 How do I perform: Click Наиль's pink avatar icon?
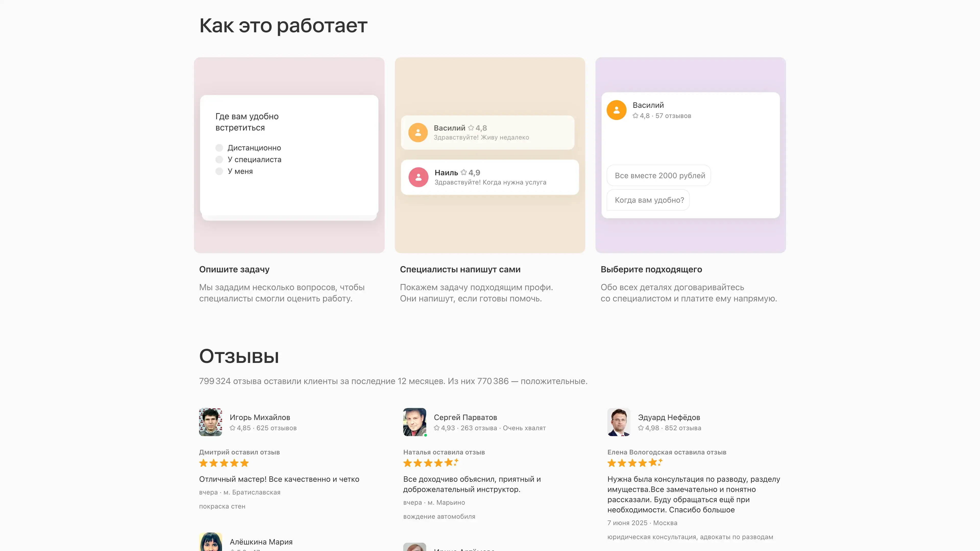(418, 177)
